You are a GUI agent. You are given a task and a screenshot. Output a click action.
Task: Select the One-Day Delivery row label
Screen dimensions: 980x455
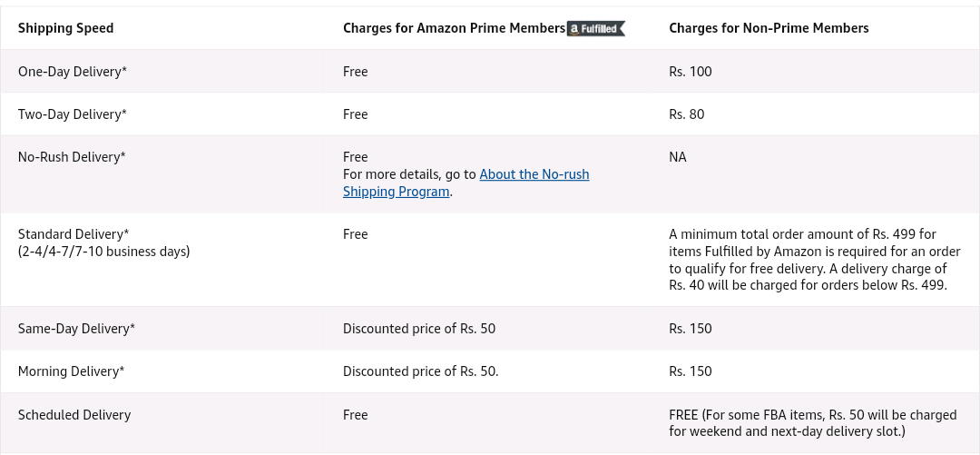(73, 72)
